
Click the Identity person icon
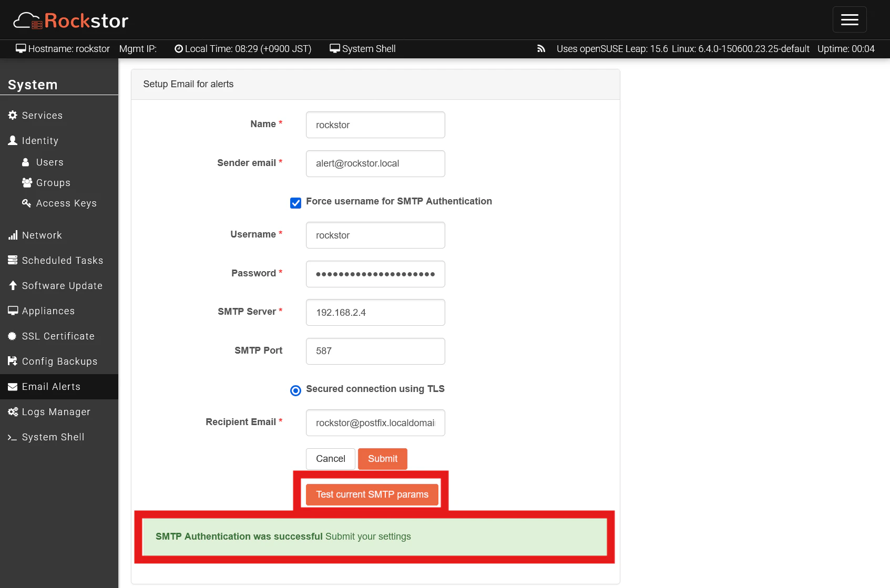tap(13, 140)
